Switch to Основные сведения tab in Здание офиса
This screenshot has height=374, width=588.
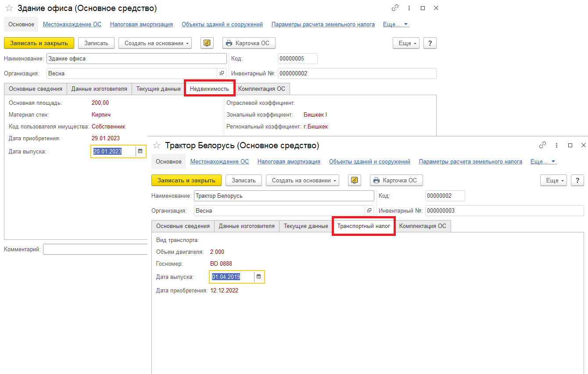tap(36, 89)
